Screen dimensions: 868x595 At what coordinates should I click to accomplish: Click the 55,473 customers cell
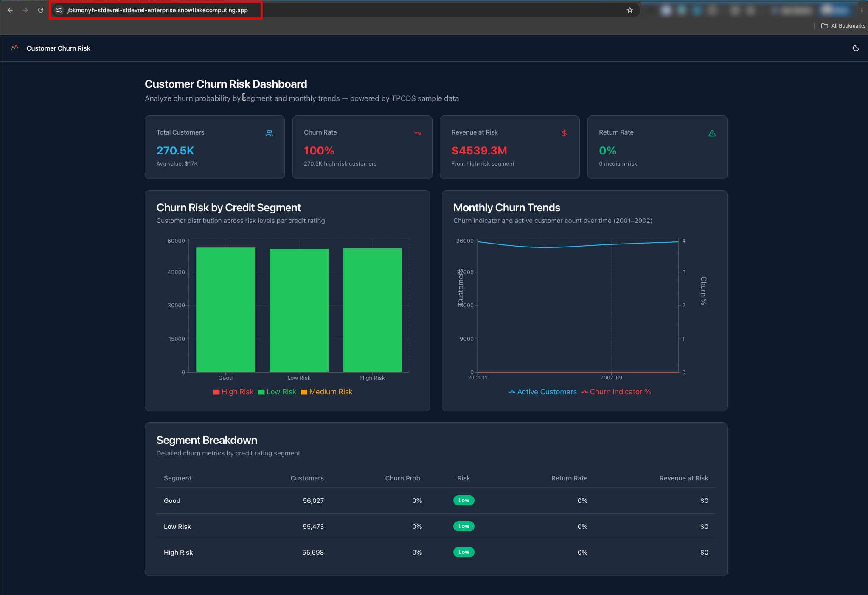click(x=313, y=527)
